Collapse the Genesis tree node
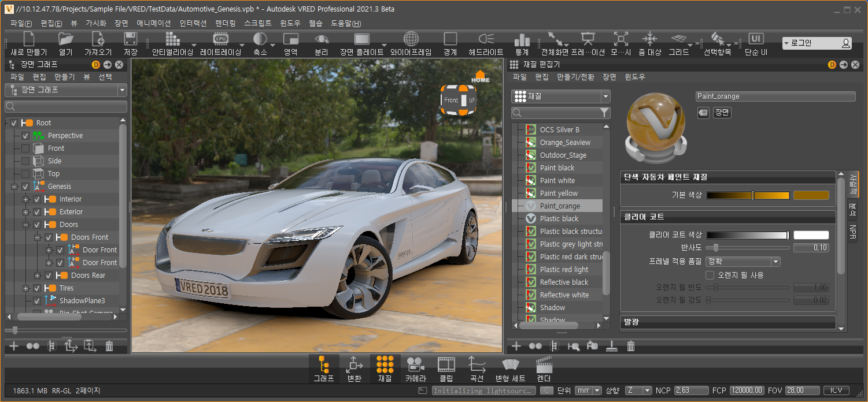Screen dimensions: 868x402 pyautogui.click(x=14, y=187)
